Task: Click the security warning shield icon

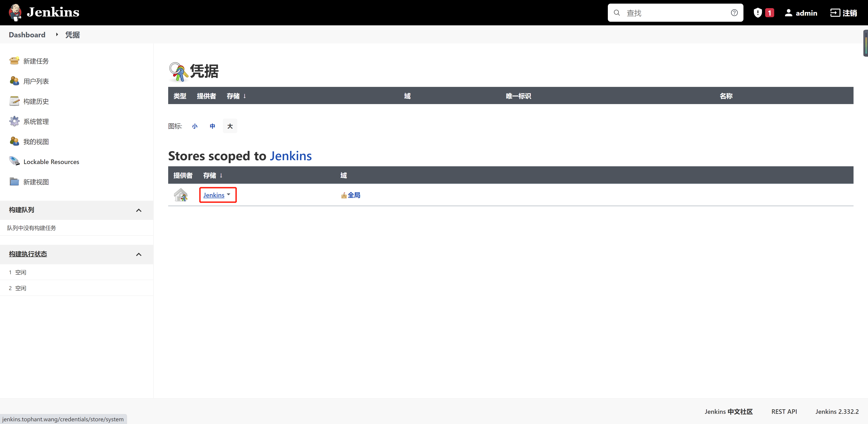Action: click(757, 13)
